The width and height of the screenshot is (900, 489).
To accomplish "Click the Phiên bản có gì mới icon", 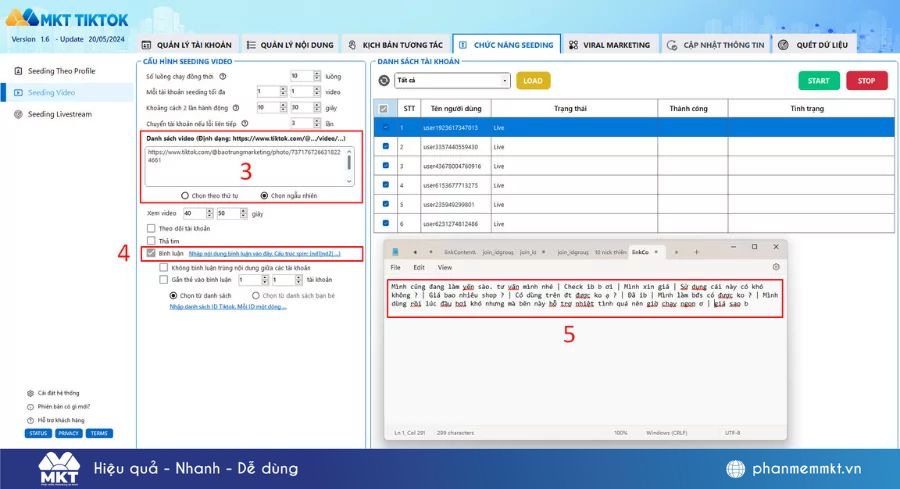I will click(x=30, y=407).
